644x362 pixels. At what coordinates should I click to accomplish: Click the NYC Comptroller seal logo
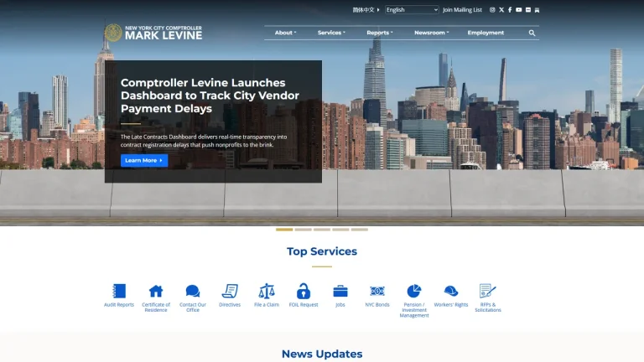click(x=113, y=33)
